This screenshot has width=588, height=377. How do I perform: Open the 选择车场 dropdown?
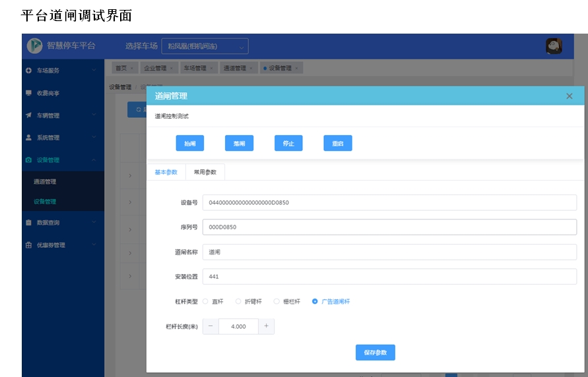[x=205, y=46]
